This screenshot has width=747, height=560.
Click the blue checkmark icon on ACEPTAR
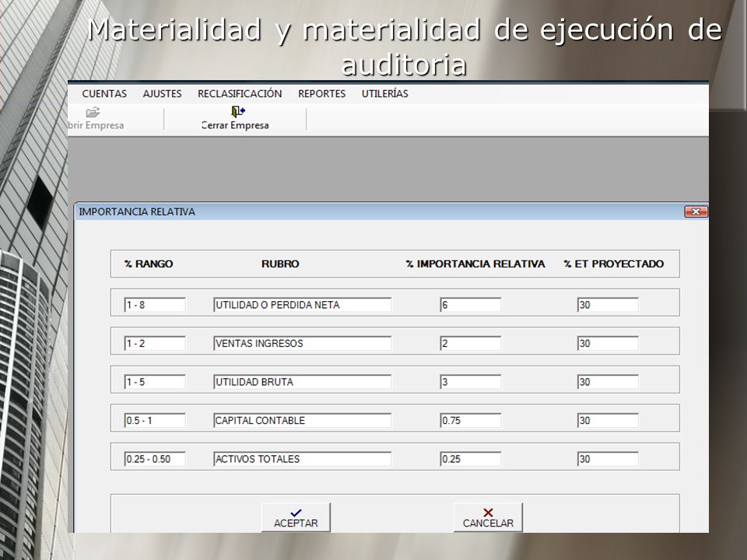296,513
